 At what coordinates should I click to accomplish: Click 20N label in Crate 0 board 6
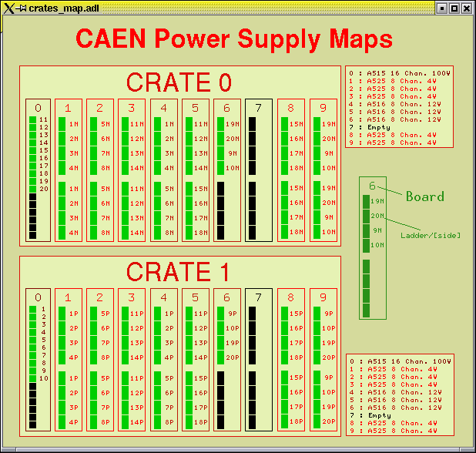[233, 139]
